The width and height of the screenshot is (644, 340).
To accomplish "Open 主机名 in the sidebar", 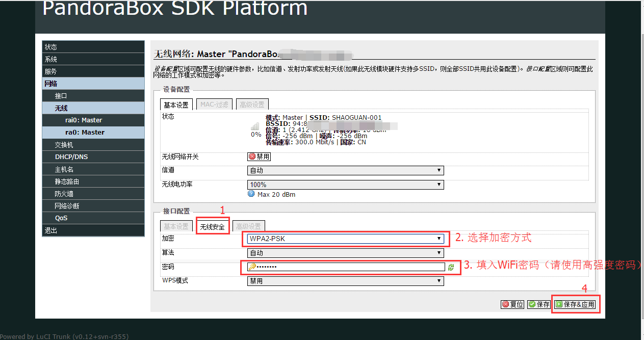I will click(x=93, y=169).
